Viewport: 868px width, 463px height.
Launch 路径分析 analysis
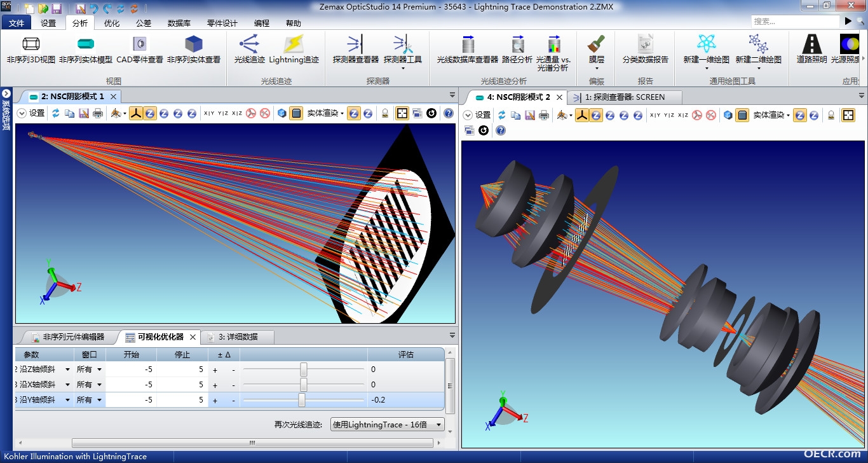(517, 50)
